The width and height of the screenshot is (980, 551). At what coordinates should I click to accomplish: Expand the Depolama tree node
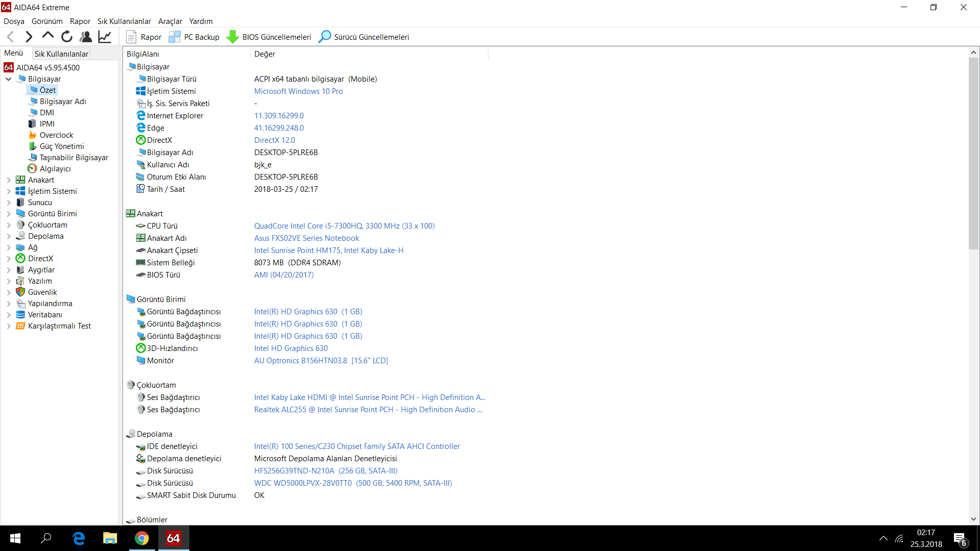pos(9,236)
